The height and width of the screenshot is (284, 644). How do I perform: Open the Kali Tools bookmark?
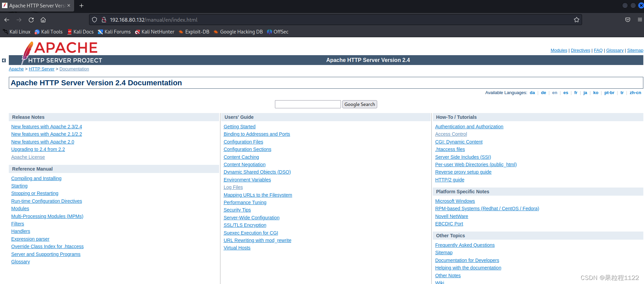(x=48, y=32)
